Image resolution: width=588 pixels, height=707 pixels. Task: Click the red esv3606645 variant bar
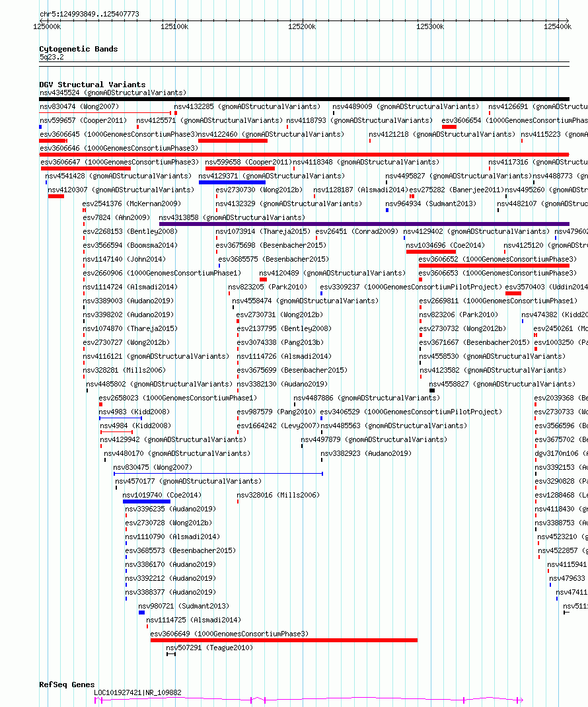point(54,141)
